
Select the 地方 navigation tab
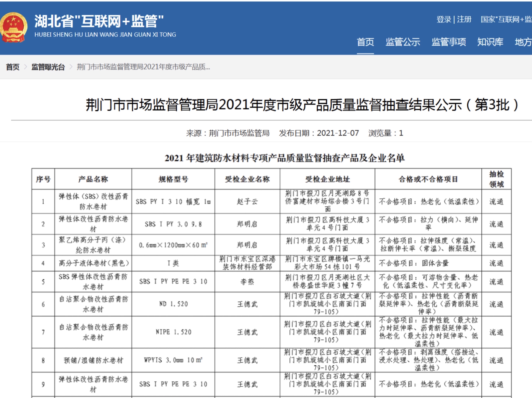point(523,42)
